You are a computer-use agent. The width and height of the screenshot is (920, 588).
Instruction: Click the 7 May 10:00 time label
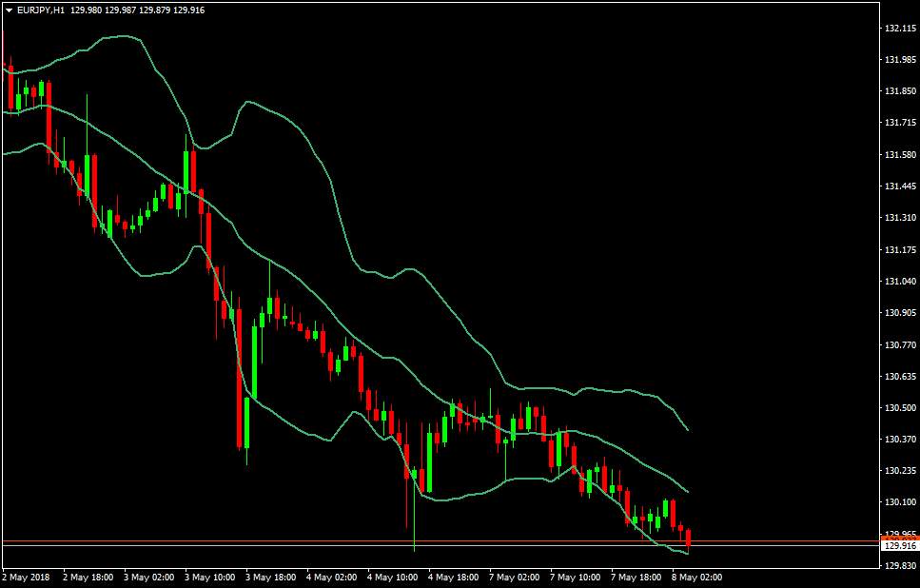(577, 578)
